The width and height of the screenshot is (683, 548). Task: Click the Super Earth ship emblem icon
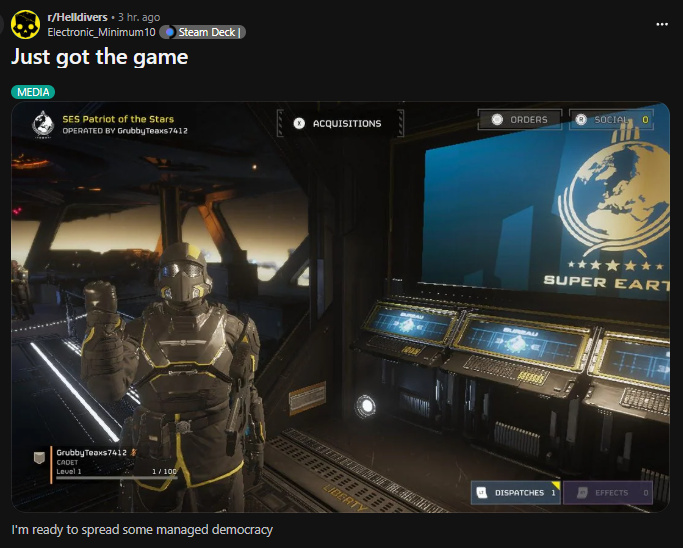(x=43, y=124)
